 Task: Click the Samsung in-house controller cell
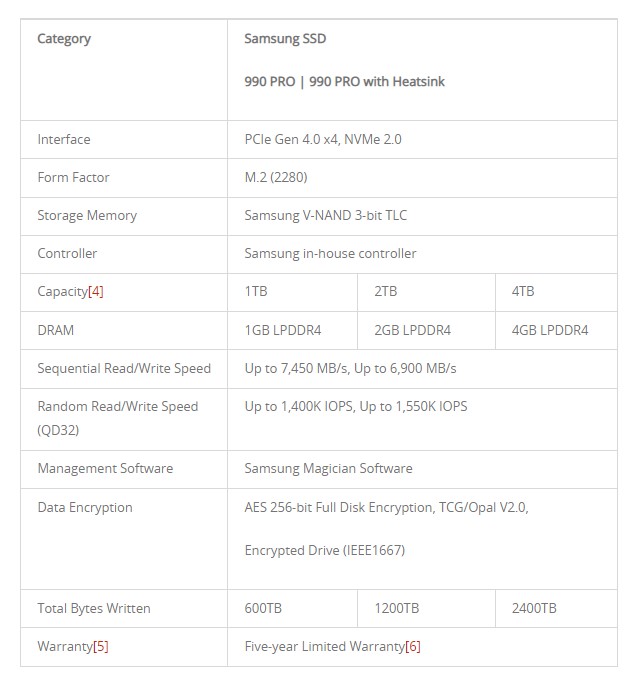tap(330, 253)
